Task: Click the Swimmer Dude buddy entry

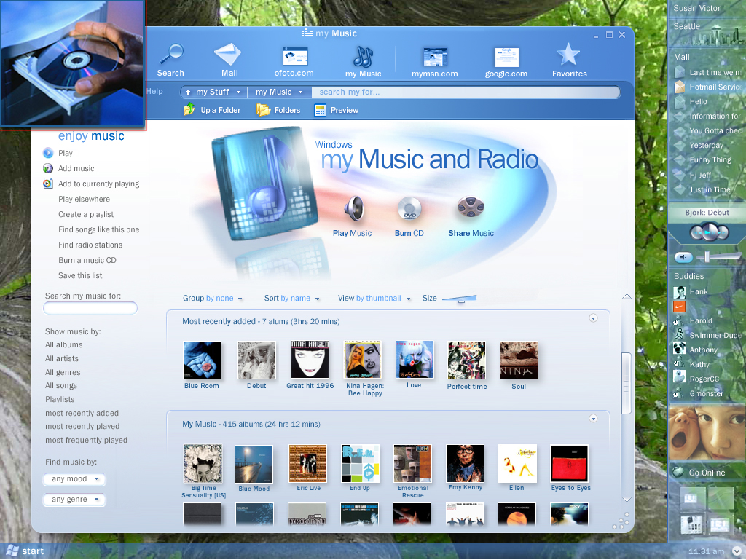Action: [707, 335]
